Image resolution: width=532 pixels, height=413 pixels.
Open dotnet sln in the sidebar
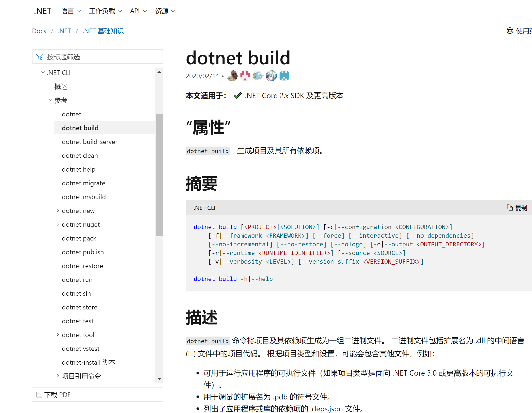76,293
